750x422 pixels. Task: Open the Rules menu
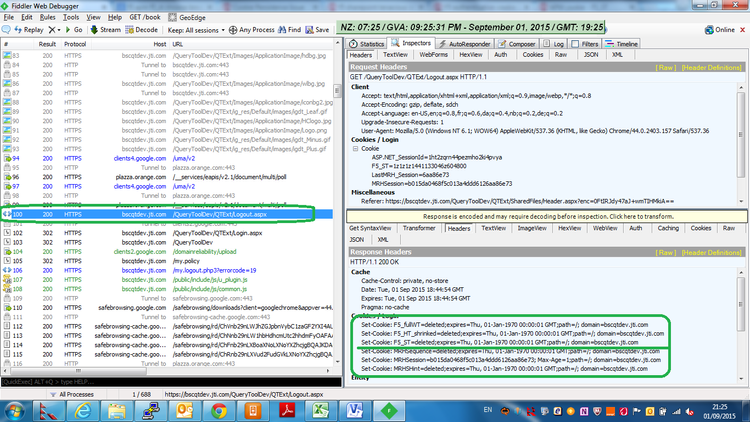(44, 17)
